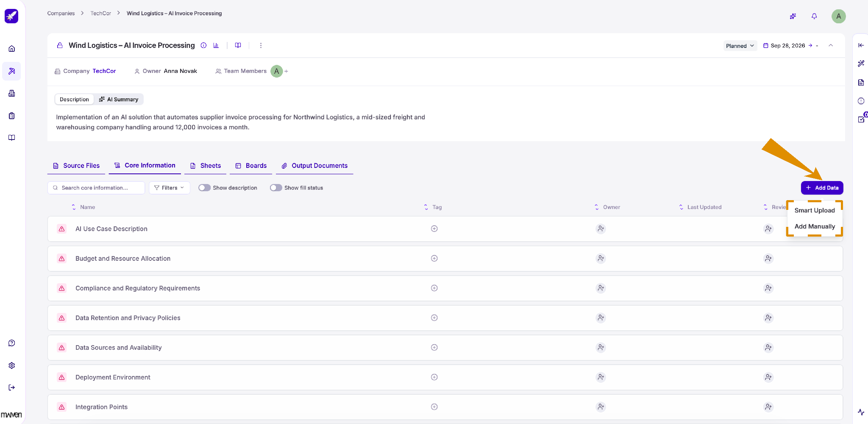Switch to Source Files tab
The image size is (868, 424).
pyautogui.click(x=76, y=166)
